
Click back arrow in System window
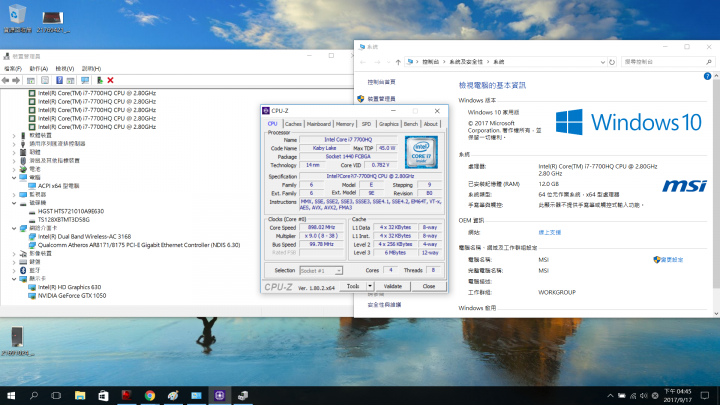coord(363,62)
